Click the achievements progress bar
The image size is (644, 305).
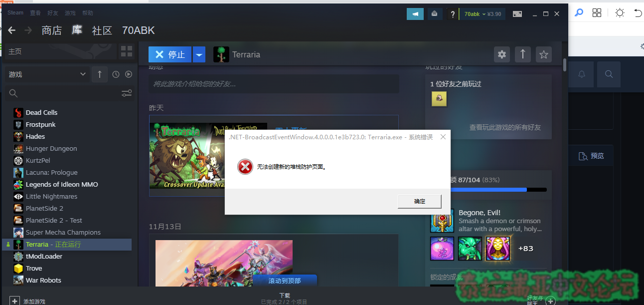(489, 190)
